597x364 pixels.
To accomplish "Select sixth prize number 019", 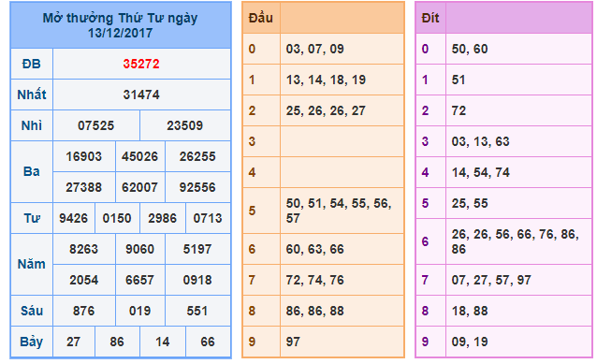I will click(x=139, y=311).
